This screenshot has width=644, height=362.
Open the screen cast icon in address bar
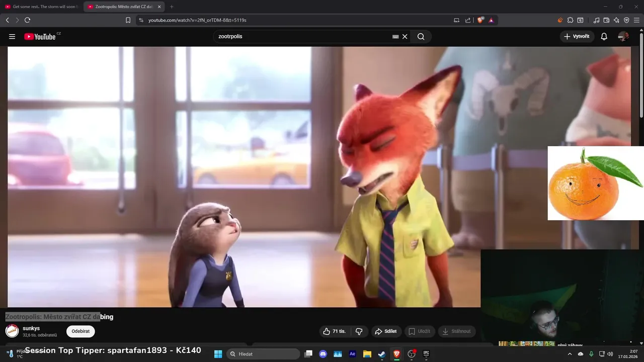(x=456, y=20)
